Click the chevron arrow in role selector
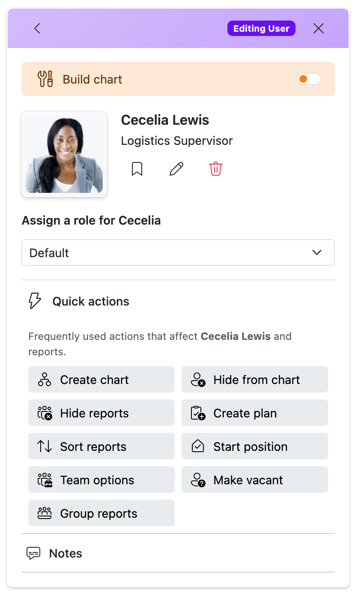Screen dimensions: 364x600 point(317,252)
